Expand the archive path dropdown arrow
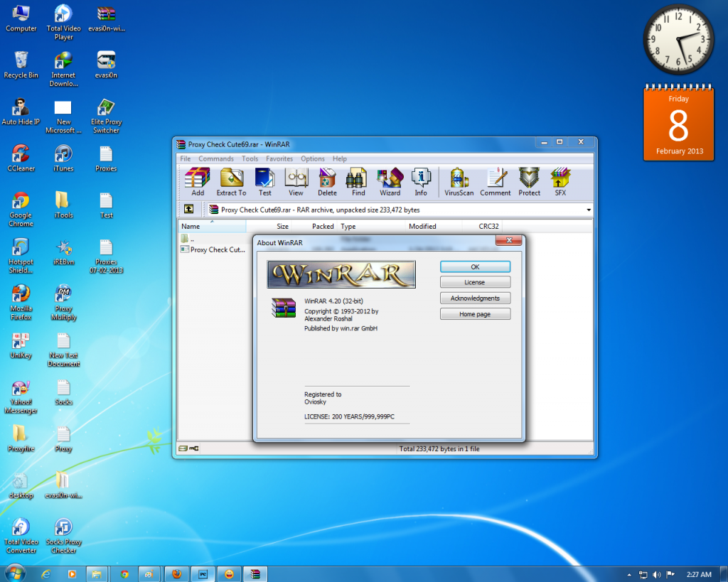 pos(588,210)
